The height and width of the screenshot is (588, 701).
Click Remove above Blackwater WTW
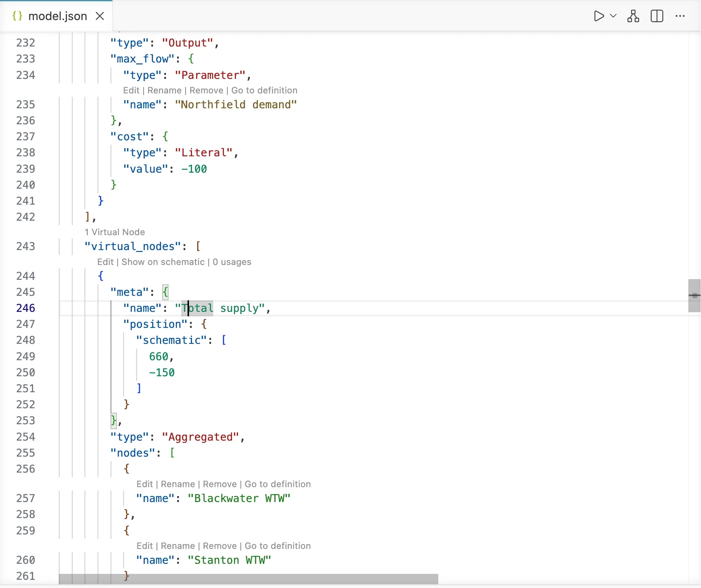point(220,484)
